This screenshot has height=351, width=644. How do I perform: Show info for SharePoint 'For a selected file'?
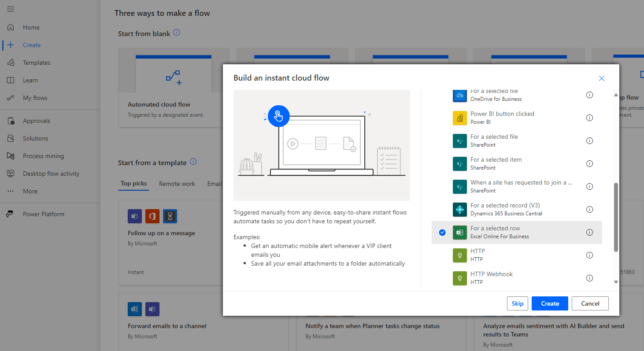[x=589, y=141]
